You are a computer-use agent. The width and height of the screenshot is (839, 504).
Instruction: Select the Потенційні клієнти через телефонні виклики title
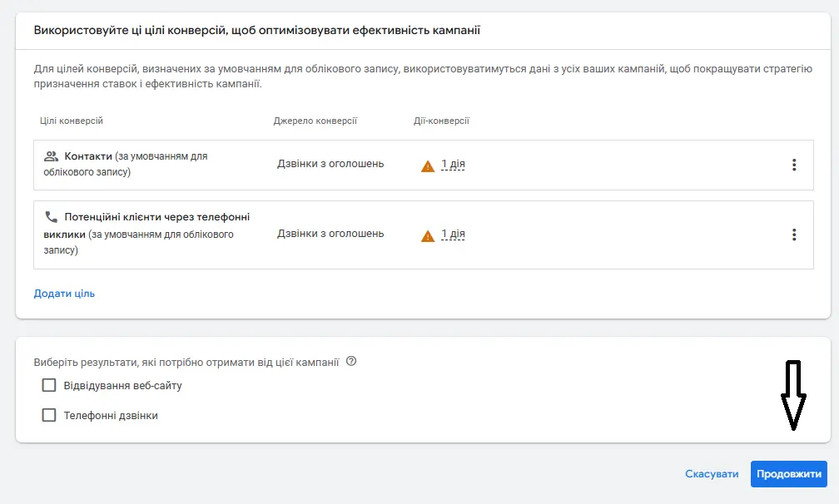point(156,217)
